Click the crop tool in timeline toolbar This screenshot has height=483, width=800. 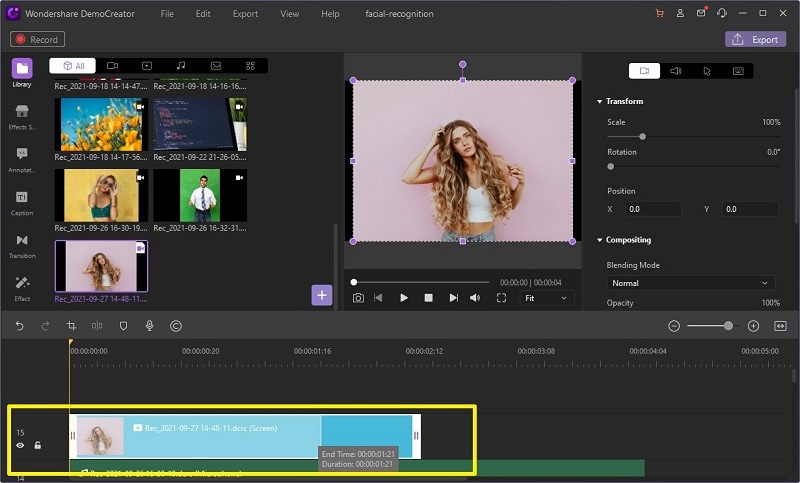point(71,326)
